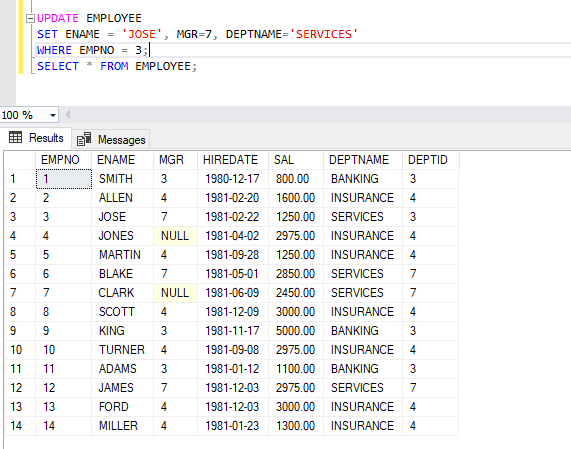Switch to the Messages tab
The height and width of the screenshot is (449, 571).
(x=111, y=139)
